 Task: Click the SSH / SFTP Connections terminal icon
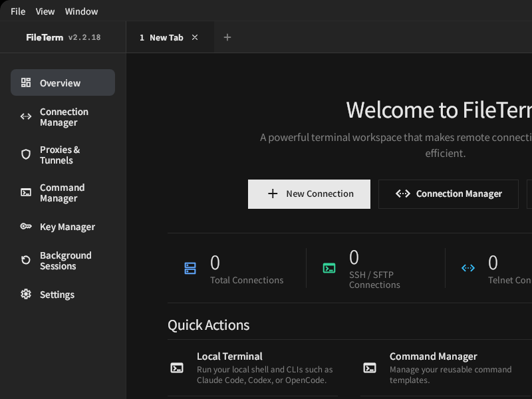tap(329, 268)
